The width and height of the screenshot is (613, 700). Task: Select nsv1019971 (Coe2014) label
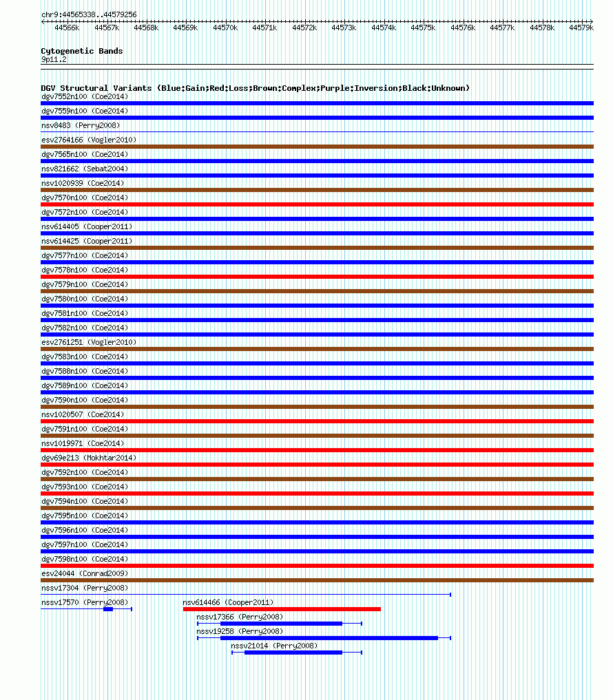(83, 443)
